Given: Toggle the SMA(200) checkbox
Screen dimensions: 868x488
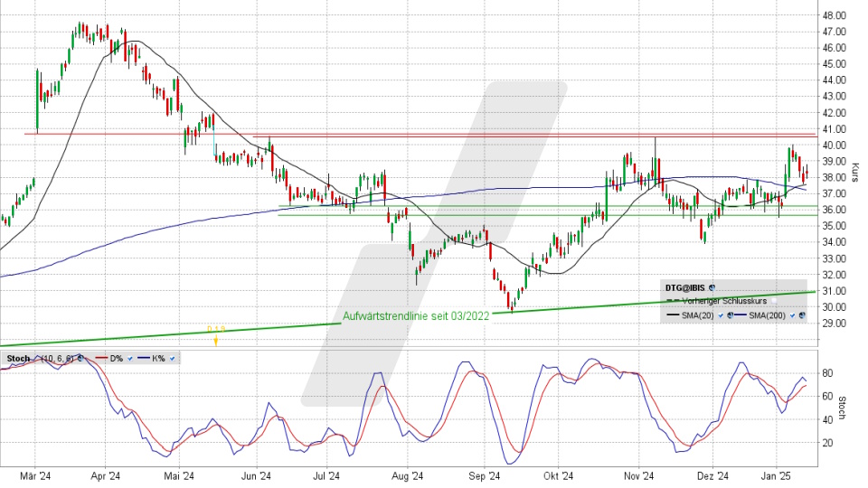Looking at the screenshot, I should click(x=792, y=315).
